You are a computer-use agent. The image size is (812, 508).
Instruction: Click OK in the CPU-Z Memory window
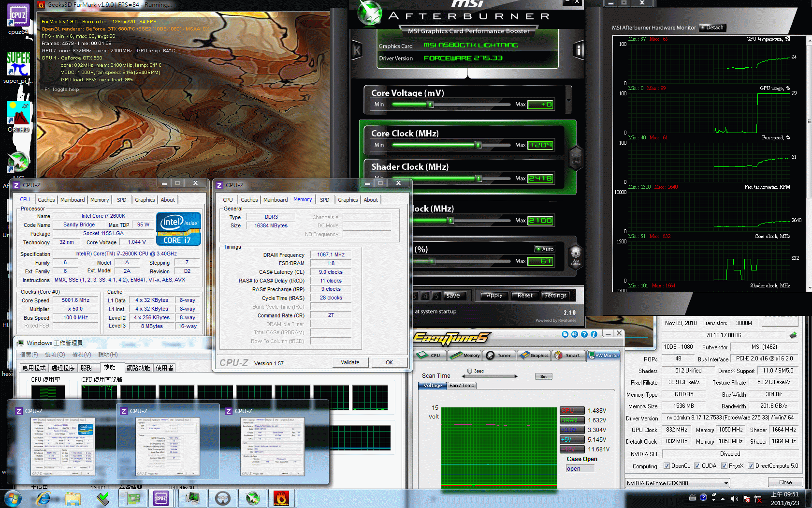click(389, 362)
